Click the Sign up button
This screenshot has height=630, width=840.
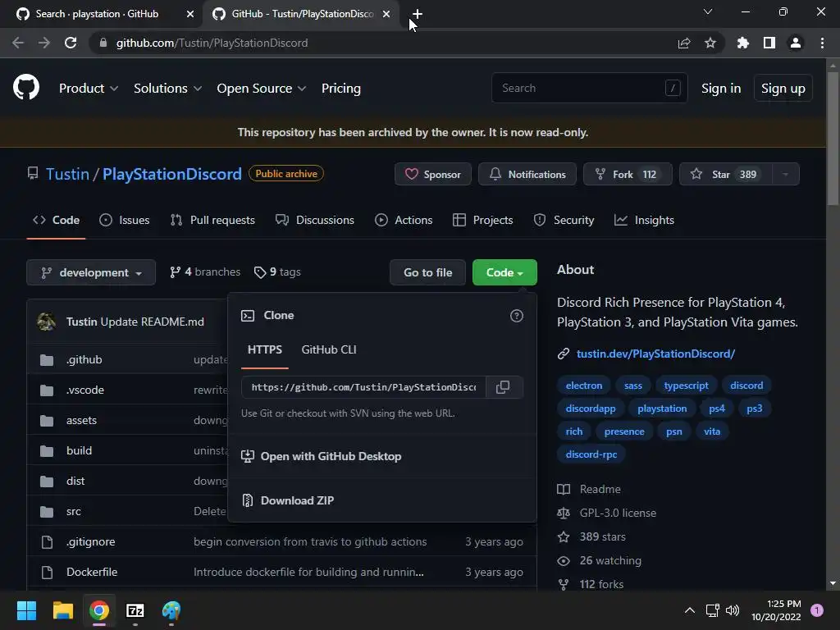tap(783, 89)
